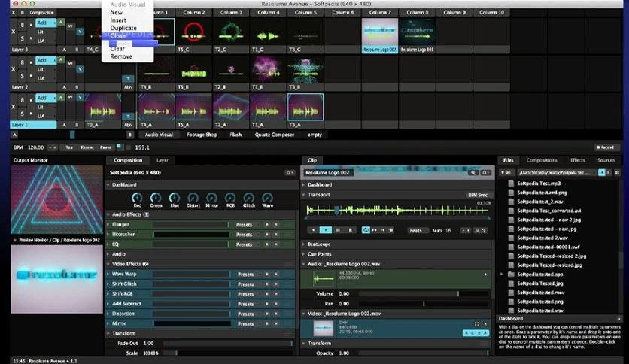Toggle the Record button
629x364 pixels.
coord(606,147)
